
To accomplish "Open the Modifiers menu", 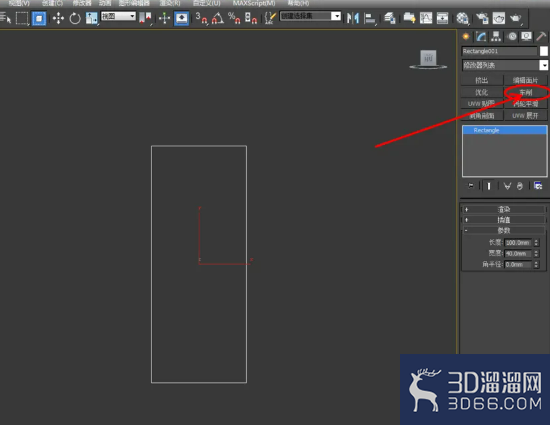I will tap(82, 3).
